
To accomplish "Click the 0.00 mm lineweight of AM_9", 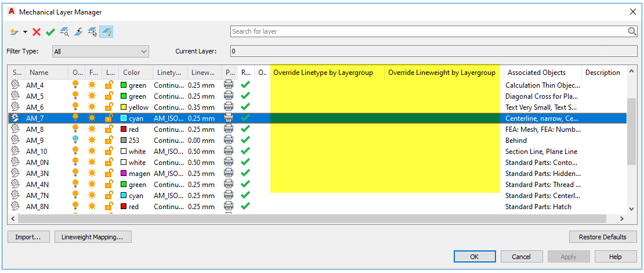I will pyautogui.click(x=201, y=141).
